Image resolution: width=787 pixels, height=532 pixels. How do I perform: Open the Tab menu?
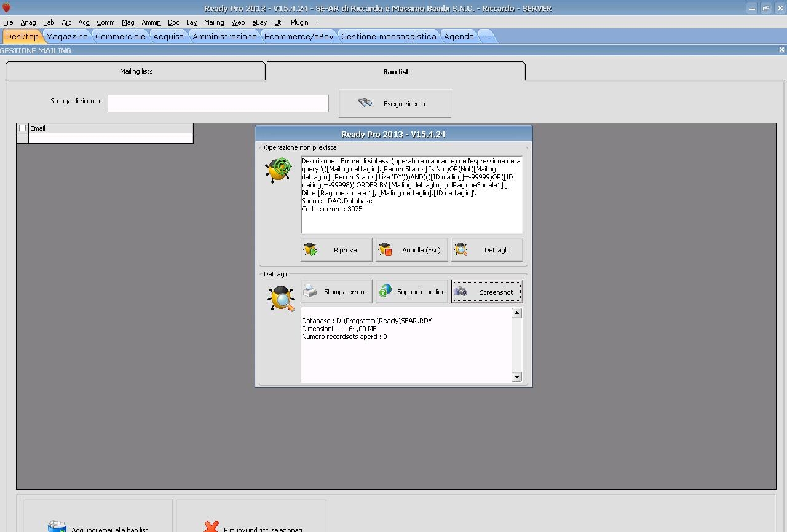click(49, 22)
